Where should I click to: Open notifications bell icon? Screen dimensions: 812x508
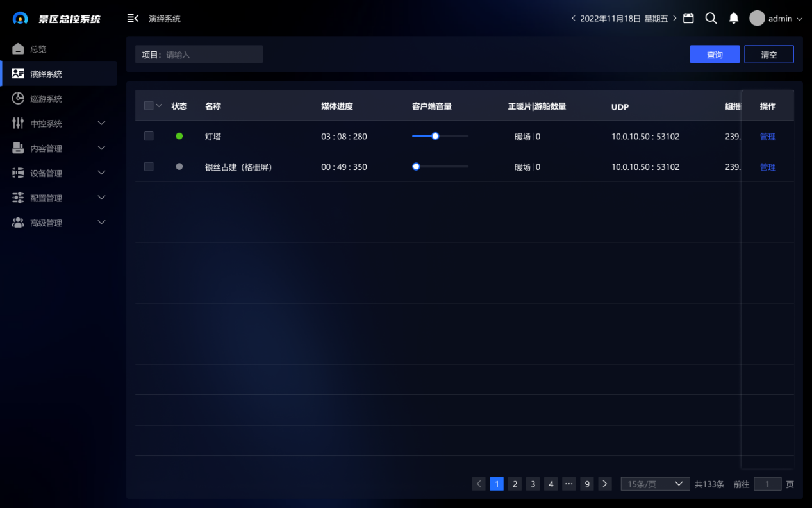tap(734, 19)
